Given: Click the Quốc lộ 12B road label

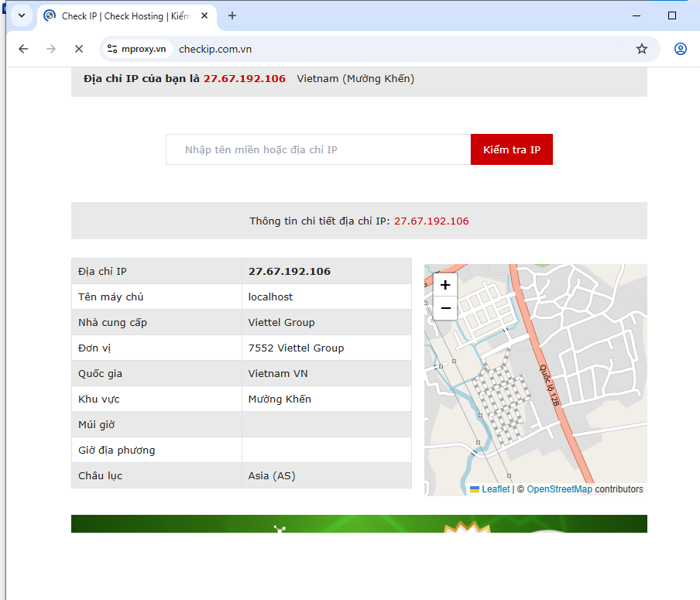Looking at the screenshot, I should (550, 386).
